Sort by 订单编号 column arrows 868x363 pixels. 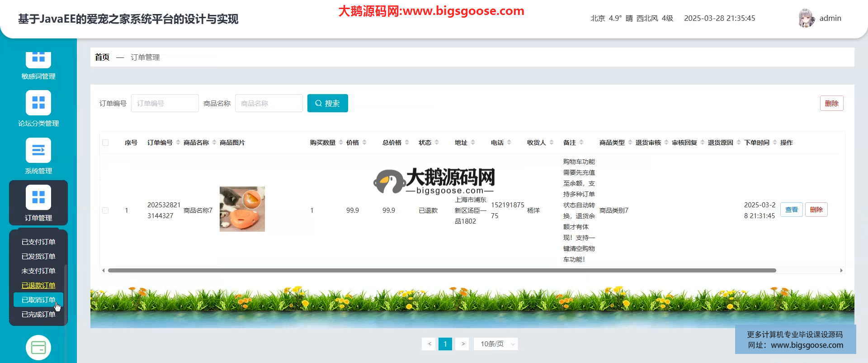178,143
